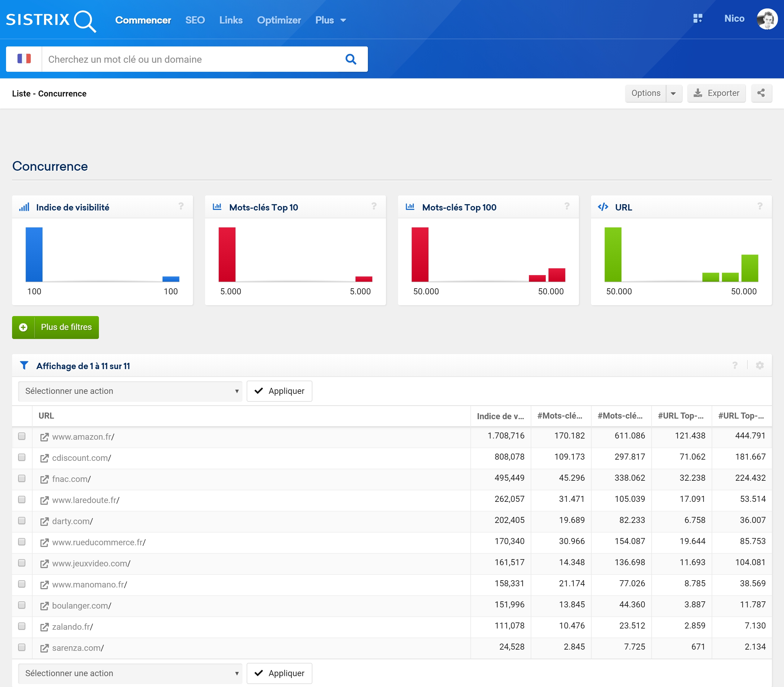Check the zalando.fr row checkbox
Viewport: 784px width, 687px height.
(22, 626)
